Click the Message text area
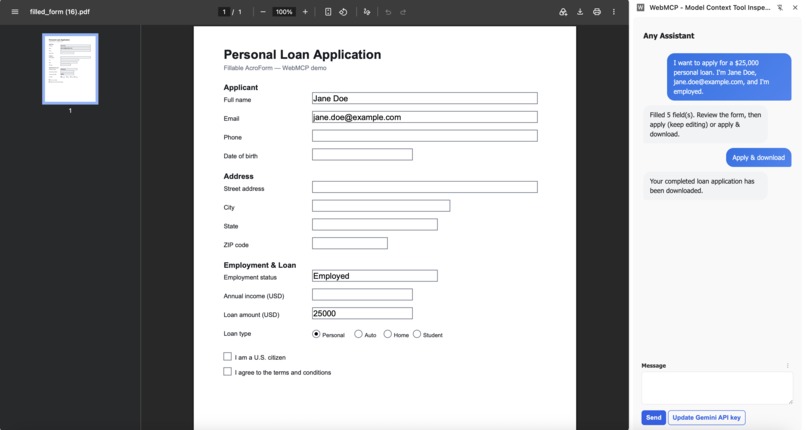806x430 pixels. click(x=717, y=388)
